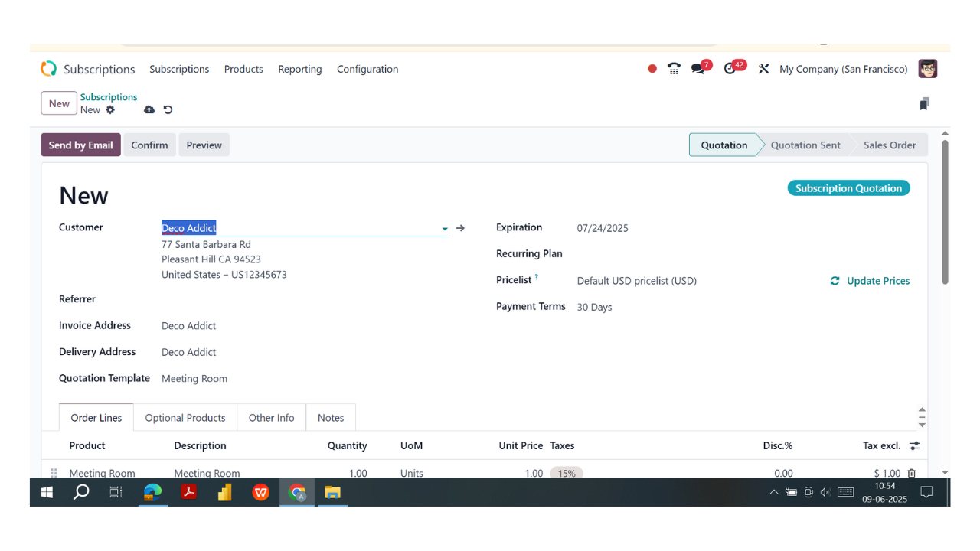Viewport: 980px width, 551px height.
Task: Open Deco Addict record via internal link arrow
Action: [460, 227]
